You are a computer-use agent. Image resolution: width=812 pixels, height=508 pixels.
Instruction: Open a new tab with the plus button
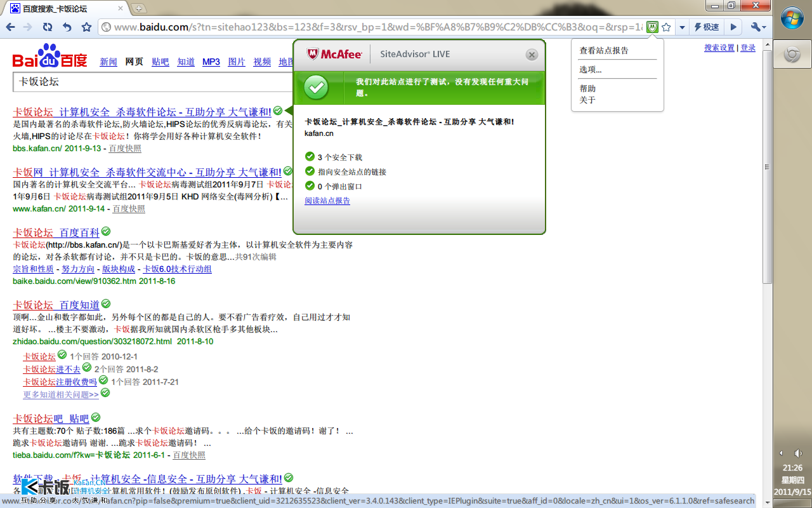point(139,8)
